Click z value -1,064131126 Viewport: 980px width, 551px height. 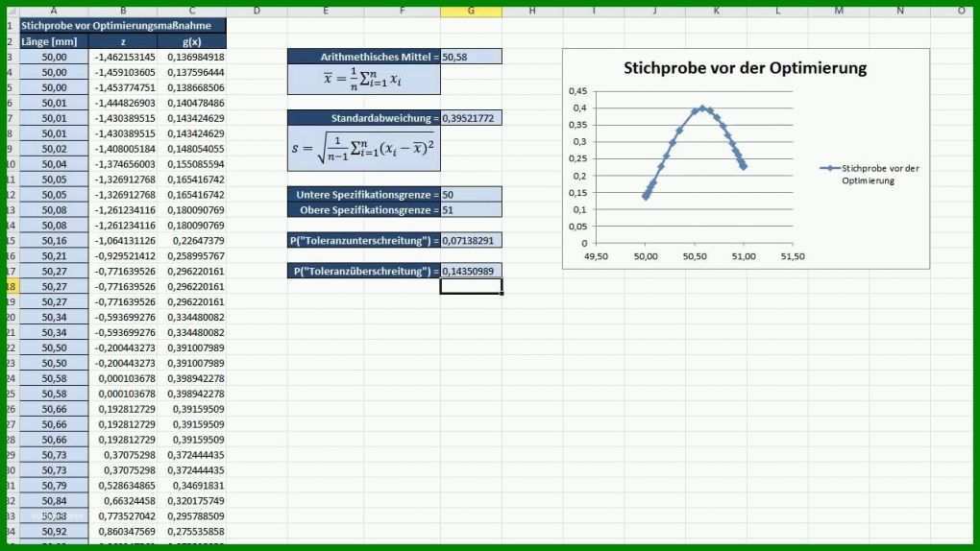coord(123,241)
